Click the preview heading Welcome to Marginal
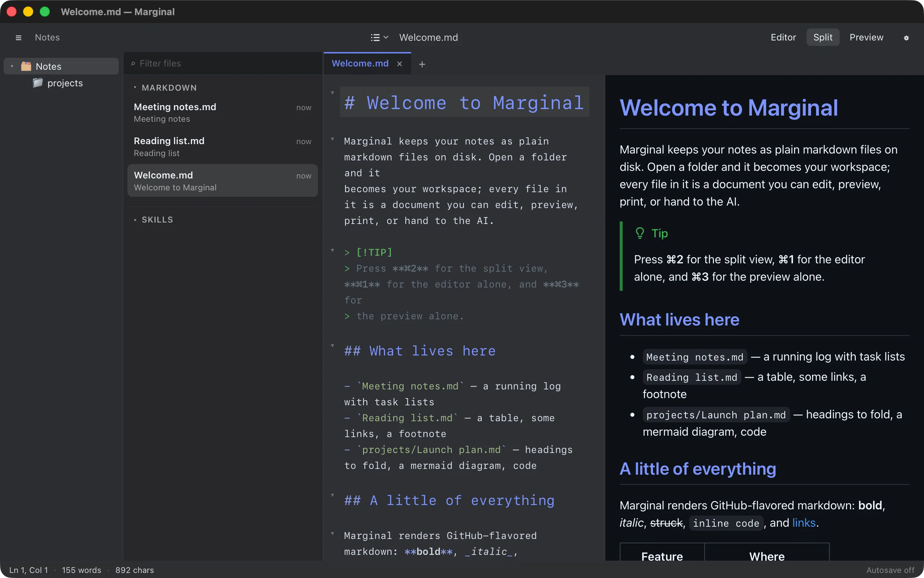 pyautogui.click(x=728, y=108)
